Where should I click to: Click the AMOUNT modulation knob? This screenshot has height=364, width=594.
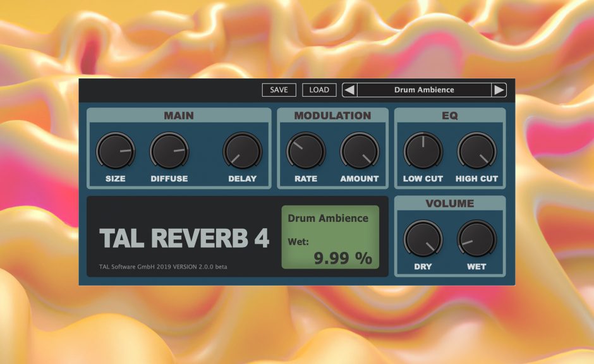pos(360,152)
